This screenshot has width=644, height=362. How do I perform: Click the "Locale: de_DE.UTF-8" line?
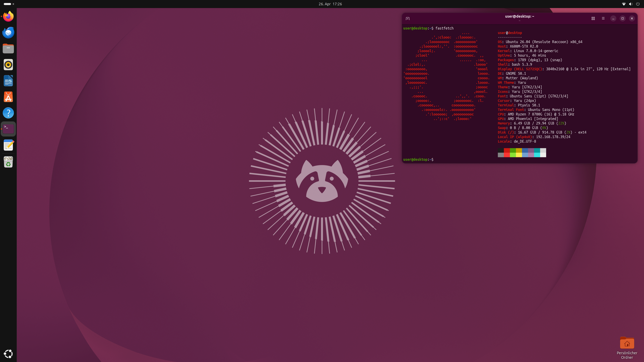[517, 141]
